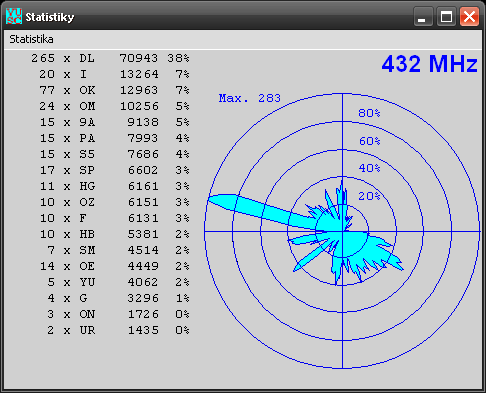The height and width of the screenshot is (393, 486).
Task: Maximize the Statistiky window
Action: (x=446, y=16)
